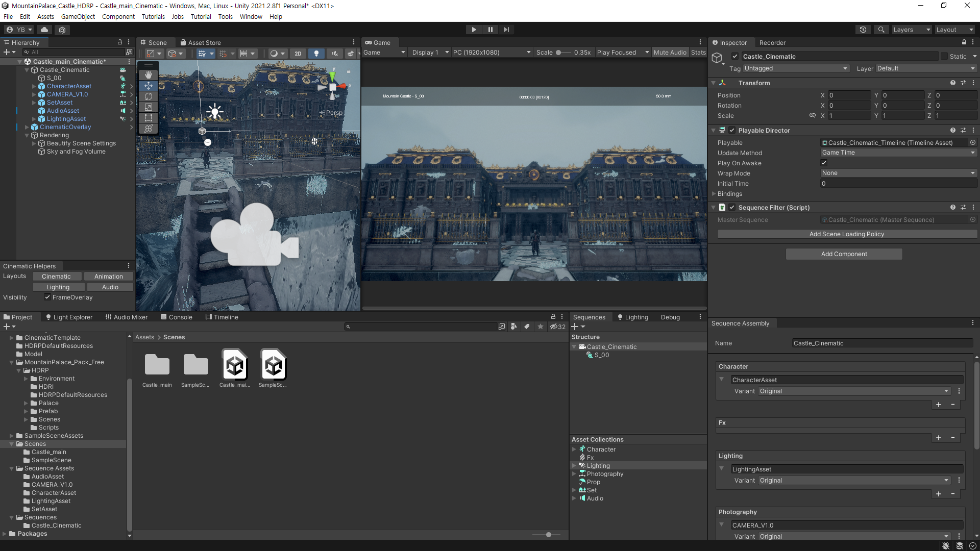Select the Hand view tool
The height and width of the screenshot is (551, 980).
pos(149,75)
